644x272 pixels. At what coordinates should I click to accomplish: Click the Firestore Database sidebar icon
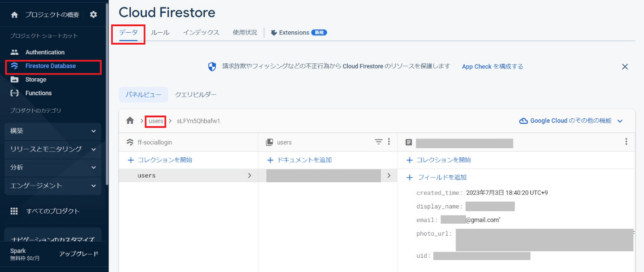[15, 66]
